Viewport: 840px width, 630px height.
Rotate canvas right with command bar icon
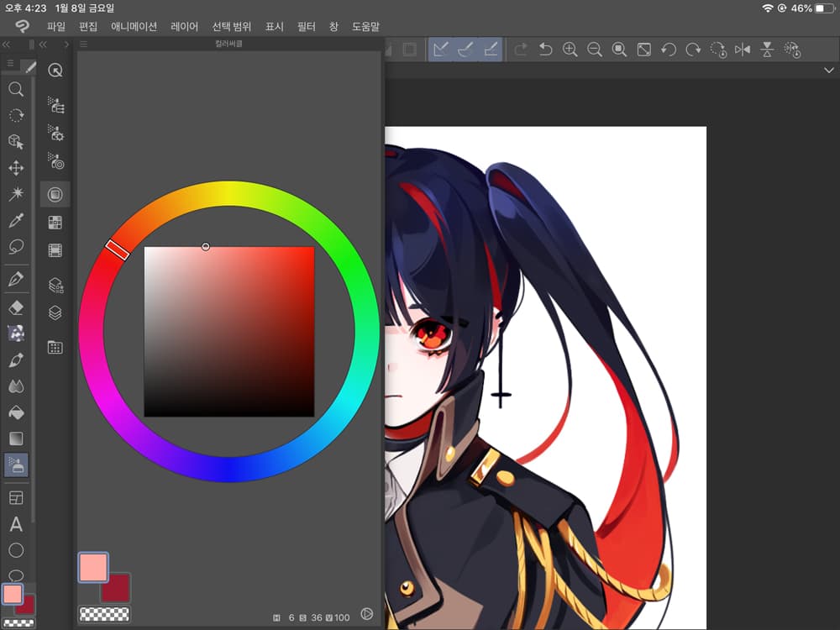(x=693, y=50)
